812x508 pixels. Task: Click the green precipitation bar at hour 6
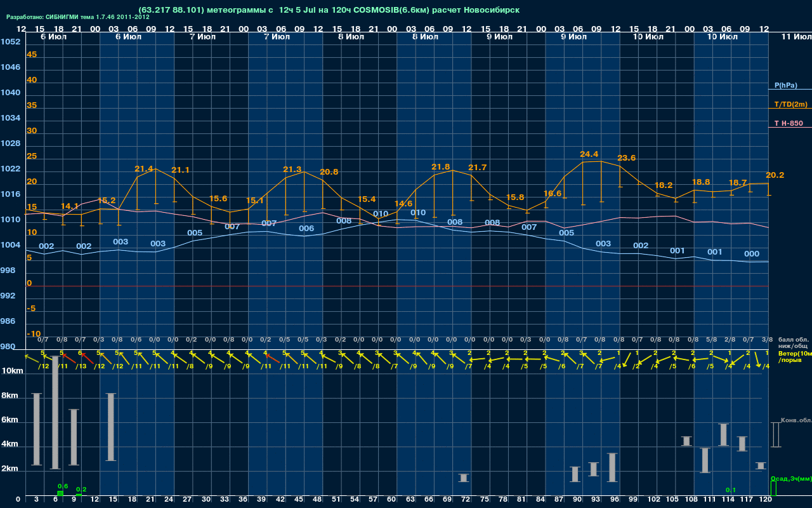(x=60, y=493)
